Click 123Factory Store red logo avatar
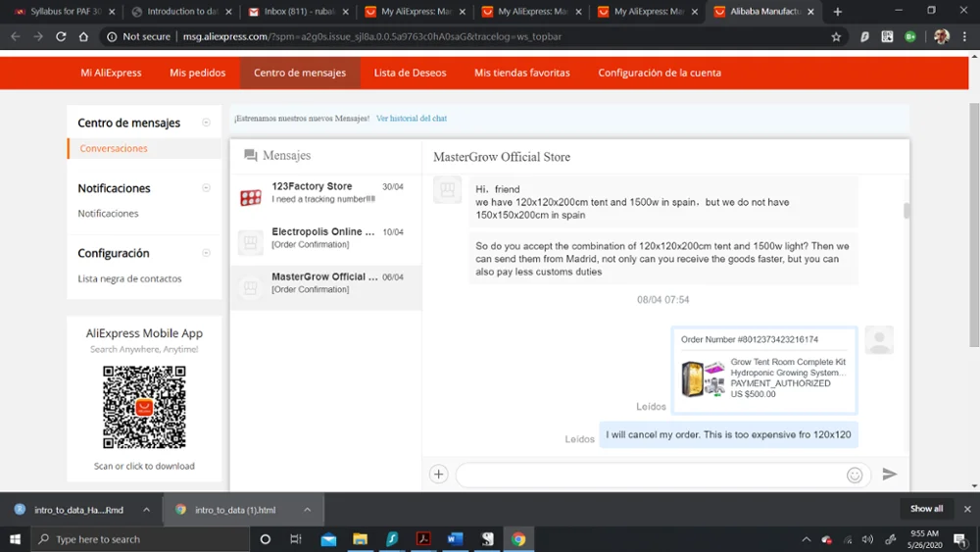Image resolution: width=980 pixels, height=552 pixels. pyautogui.click(x=251, y=197)
